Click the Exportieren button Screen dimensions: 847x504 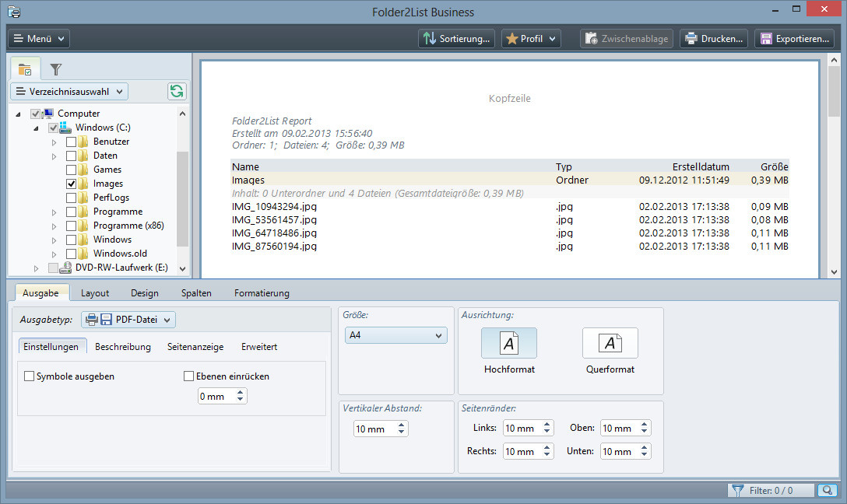tap(794, 38)
